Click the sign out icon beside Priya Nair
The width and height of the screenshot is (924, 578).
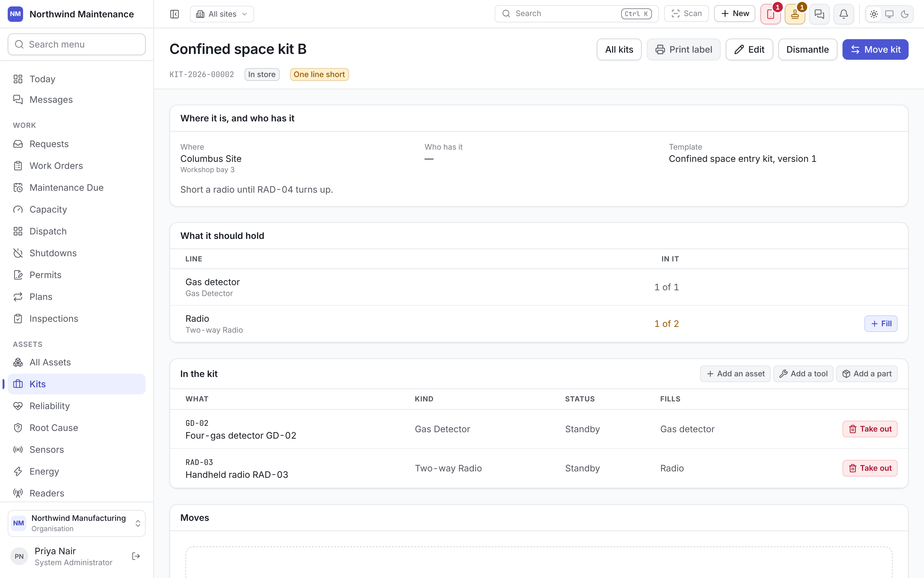pyautogui.click(x=136, y=556)
